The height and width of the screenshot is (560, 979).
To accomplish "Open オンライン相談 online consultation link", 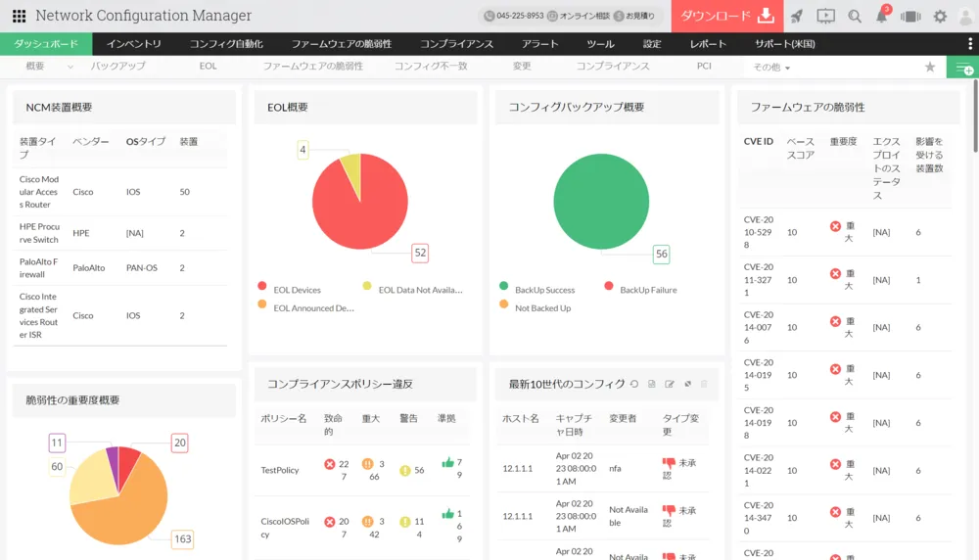I will click(579, 16).
